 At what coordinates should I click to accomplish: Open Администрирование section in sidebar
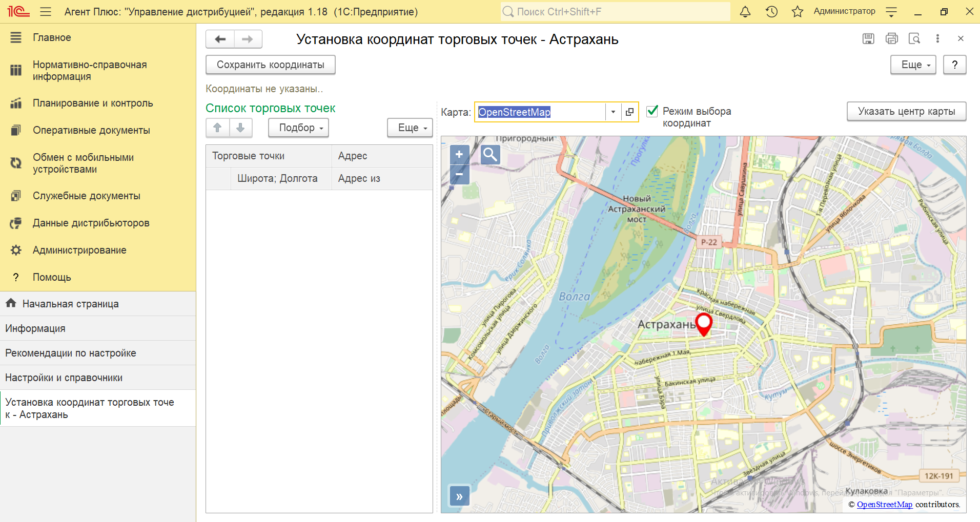(x=79, y=250)
